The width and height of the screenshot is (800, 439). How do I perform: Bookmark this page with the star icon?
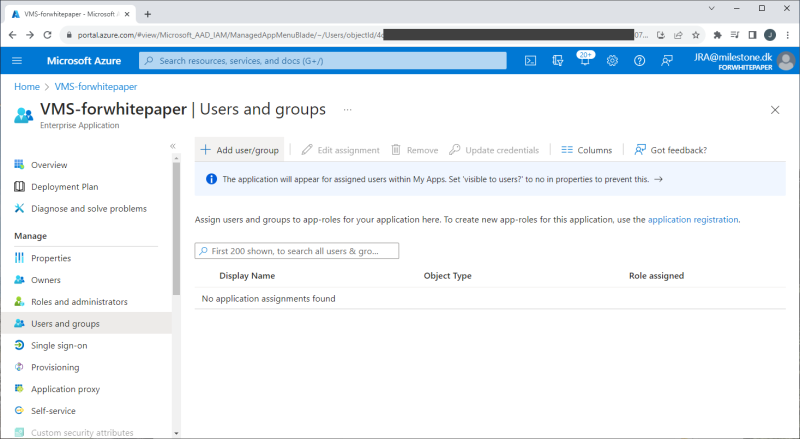point(696,34)
